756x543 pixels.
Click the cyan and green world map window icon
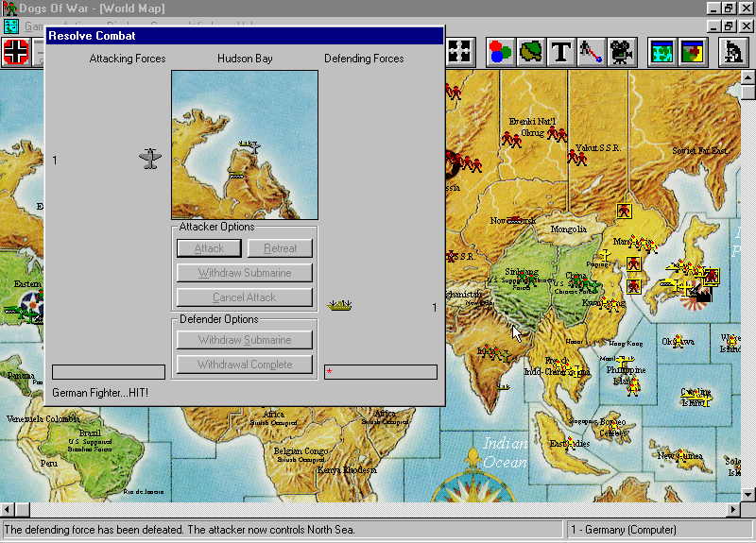click(662, 52)
